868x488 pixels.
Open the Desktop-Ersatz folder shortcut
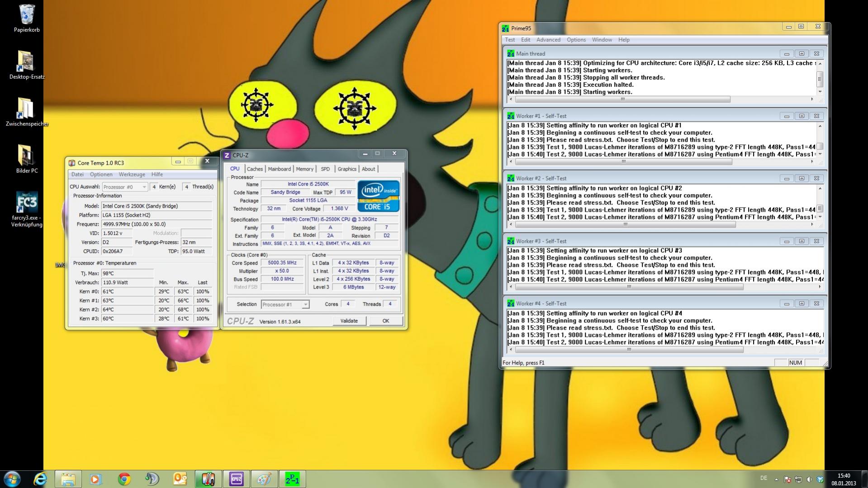point(26,61)
